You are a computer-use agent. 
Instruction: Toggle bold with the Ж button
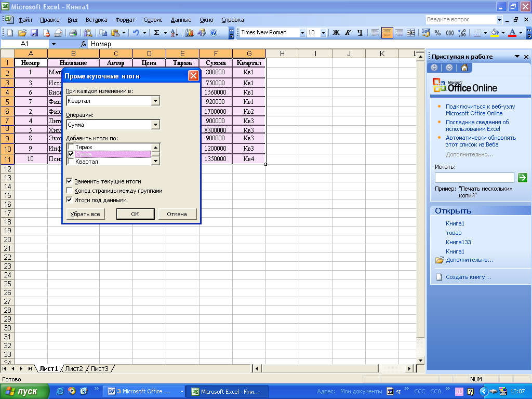pos(336,33)
